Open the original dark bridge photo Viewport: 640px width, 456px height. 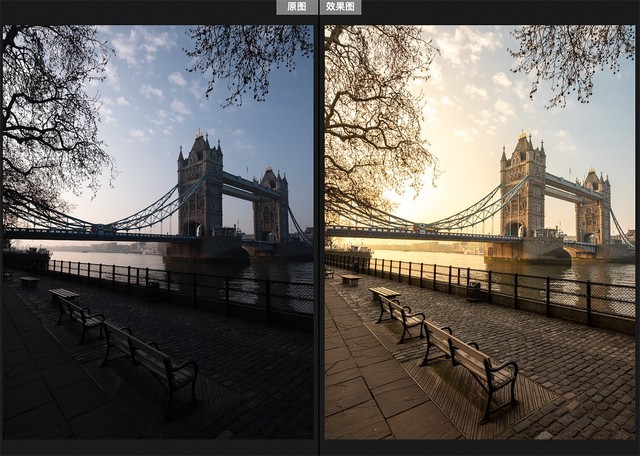[158, 232]
